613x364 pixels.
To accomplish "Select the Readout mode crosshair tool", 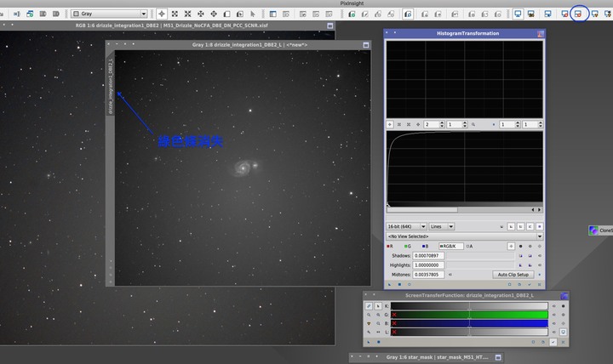I will pyautogui.click(x=162, y=14).
